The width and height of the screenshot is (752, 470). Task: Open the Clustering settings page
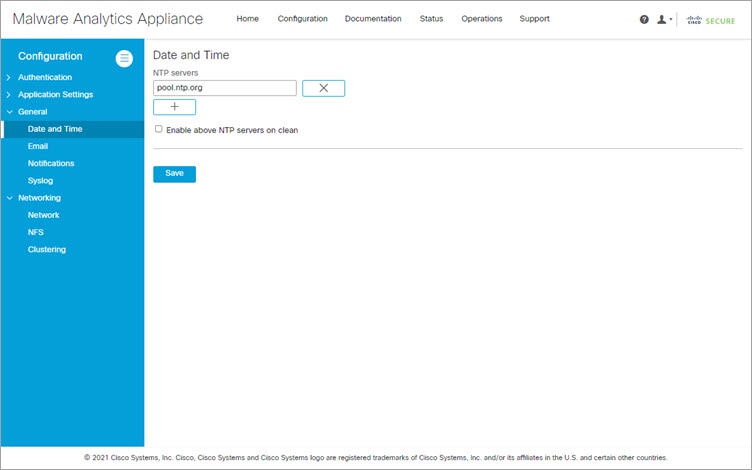pyautogui.click(x=47, y=249)
